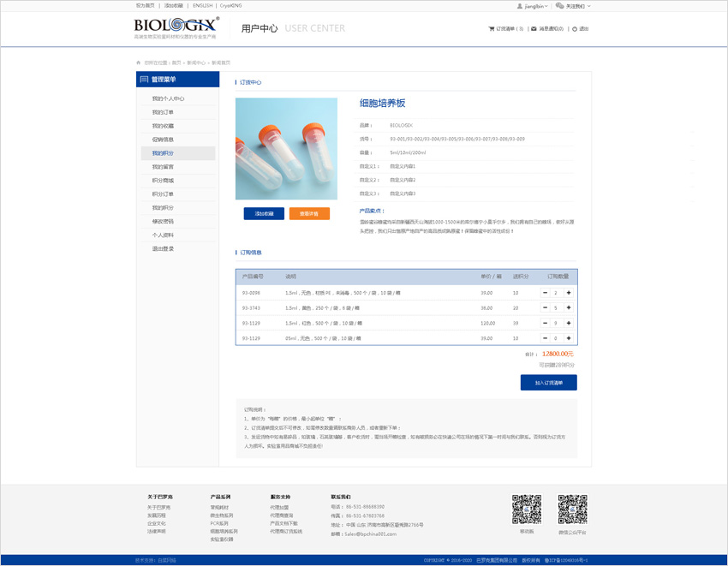Viewport: 728px width, 566px height.
Task: Click the user avatar icon beside jiangibin
Action: pos(519,6)
